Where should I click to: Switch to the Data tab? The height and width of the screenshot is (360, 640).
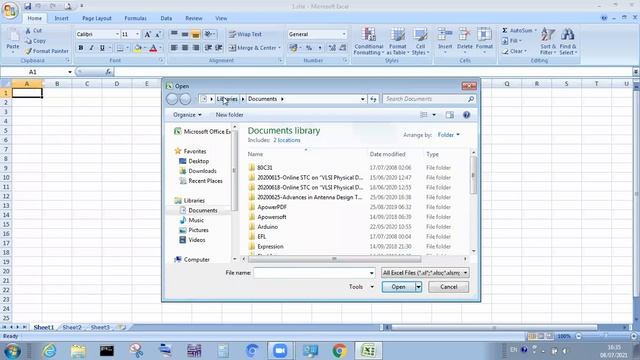pos(166,18)
